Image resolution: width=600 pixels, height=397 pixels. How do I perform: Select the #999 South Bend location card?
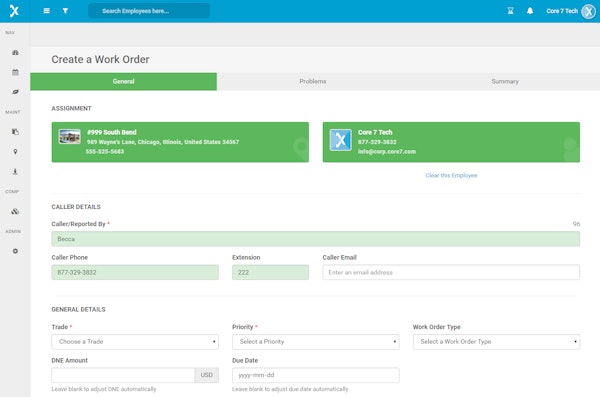pyautogui.click(x=180, y=142)
